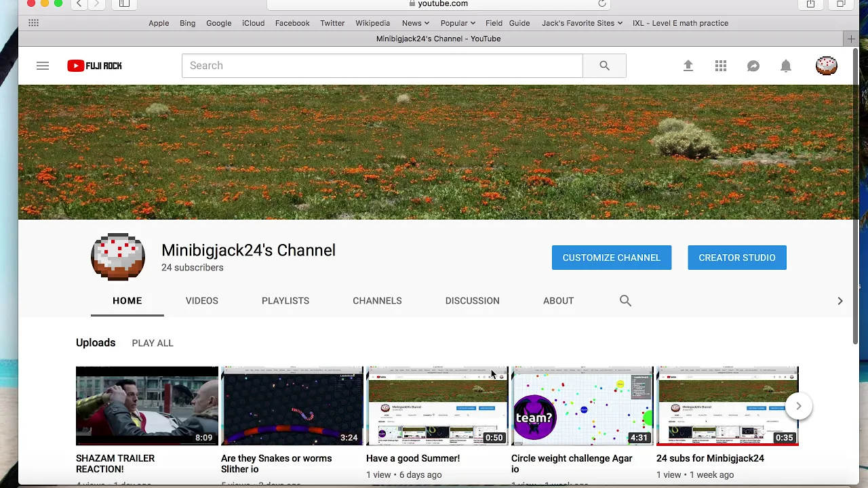
Task: Reload the page with the refresh icon
Action: 601,3
